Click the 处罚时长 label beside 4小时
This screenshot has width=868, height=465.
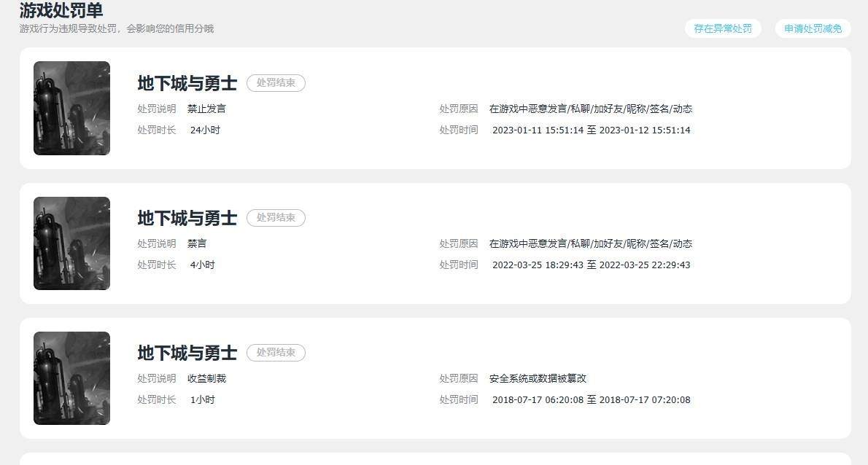157,265
